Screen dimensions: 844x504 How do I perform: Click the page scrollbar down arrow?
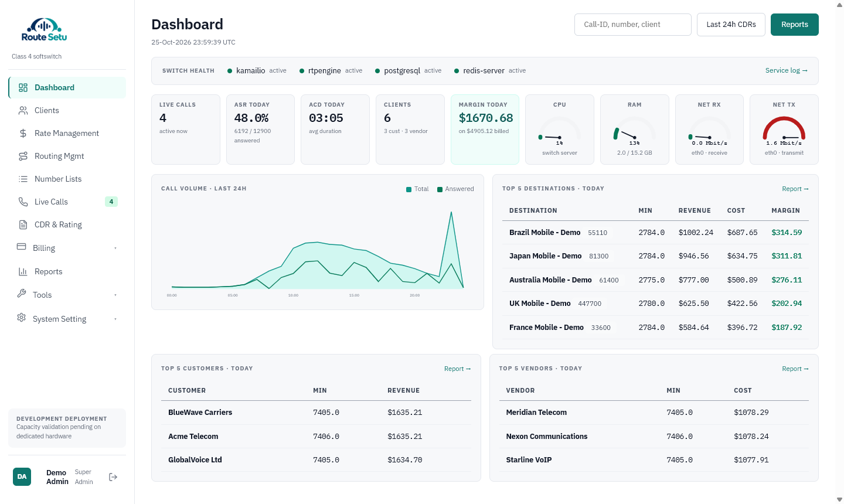point(839,499)
